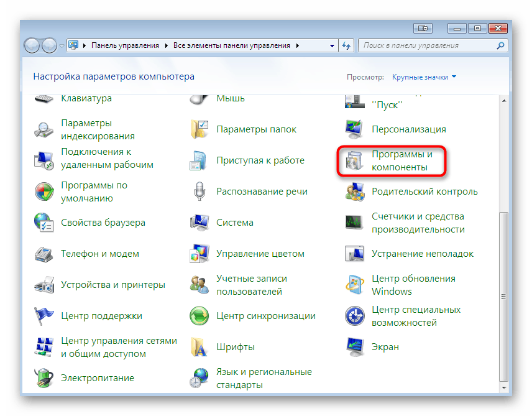The height and width of the screenshot is (416, 532).
Task: Open the Keyboard icon (Клавиатура)
Action: (44, 99)
